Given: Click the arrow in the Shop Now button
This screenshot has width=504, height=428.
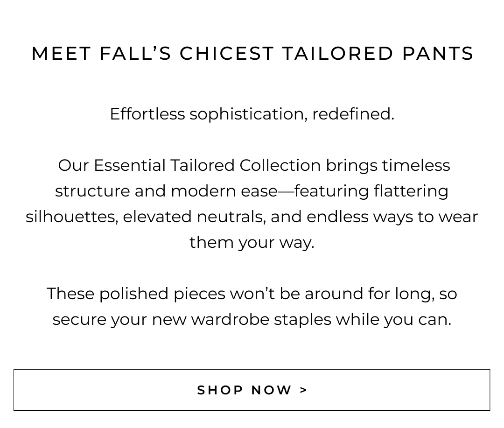Looking at the screenshot, I should [x=304, y=390].
